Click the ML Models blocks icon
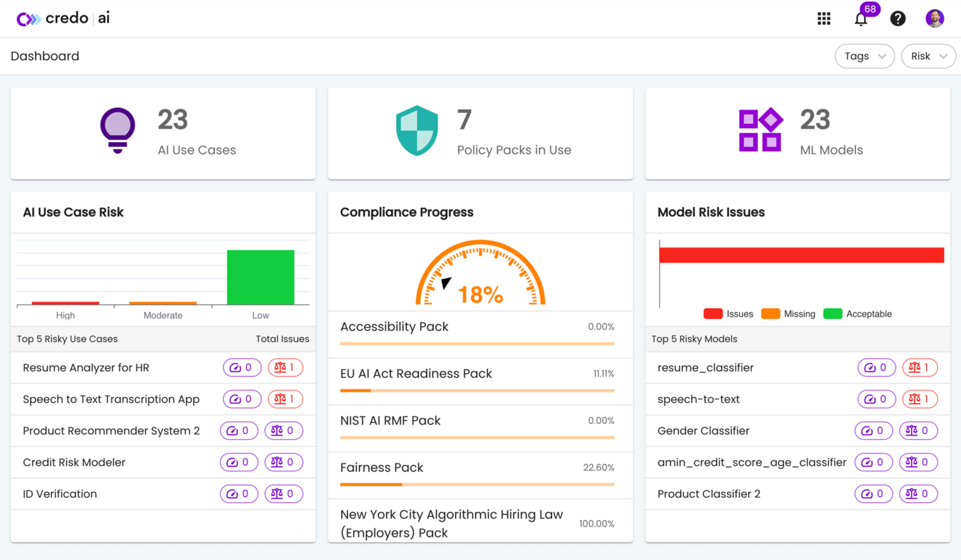 tap(760, 130)
